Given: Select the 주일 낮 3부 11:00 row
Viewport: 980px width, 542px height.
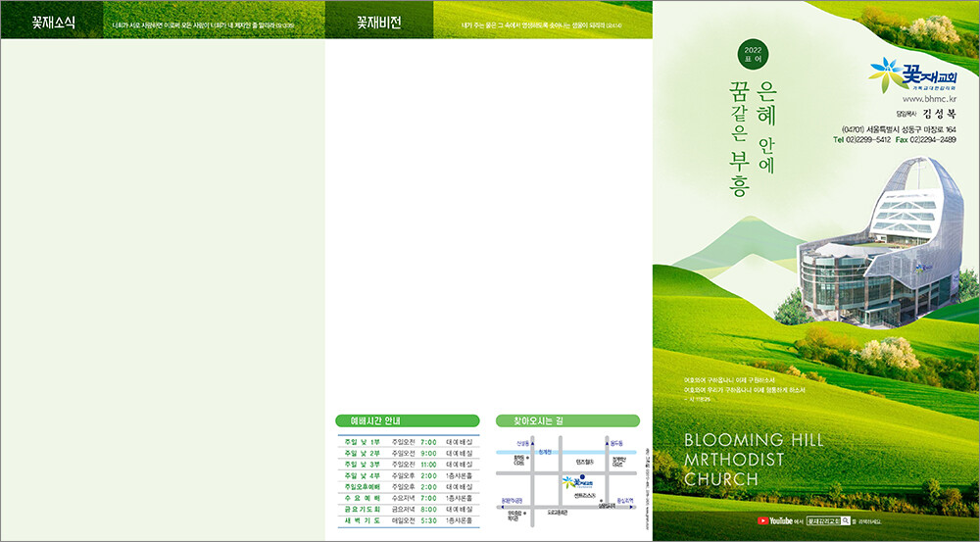Looking at the screenshot, I should tap(407, 465).
